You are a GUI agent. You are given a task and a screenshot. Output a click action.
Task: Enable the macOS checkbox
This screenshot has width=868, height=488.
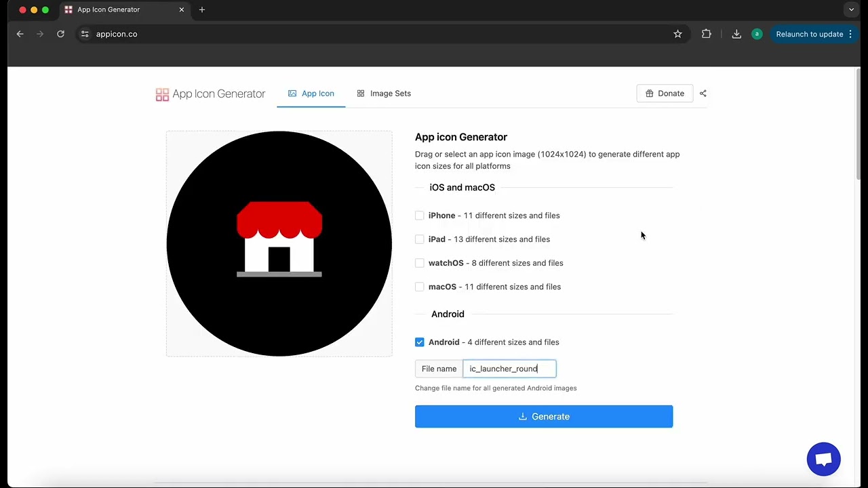420,287
